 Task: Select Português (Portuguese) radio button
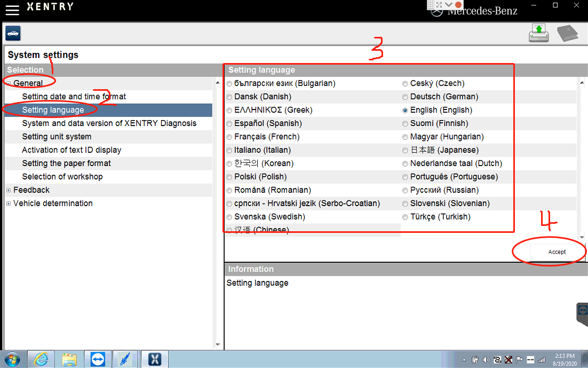[x=405, y=177]
